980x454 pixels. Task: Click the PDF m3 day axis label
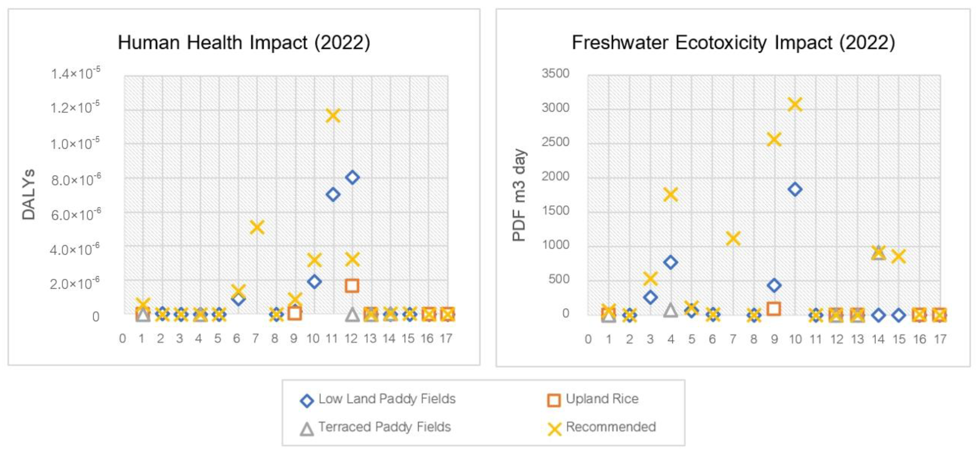pos(519,195)
